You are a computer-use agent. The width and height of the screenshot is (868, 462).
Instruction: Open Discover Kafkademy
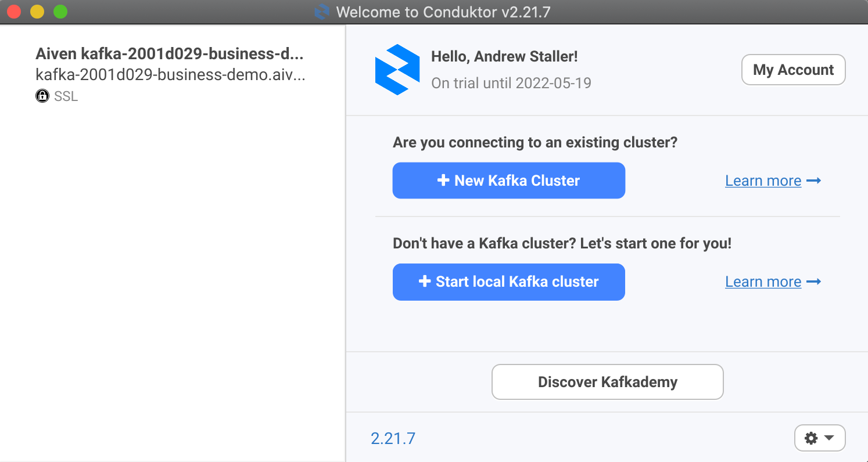[608, 382]
